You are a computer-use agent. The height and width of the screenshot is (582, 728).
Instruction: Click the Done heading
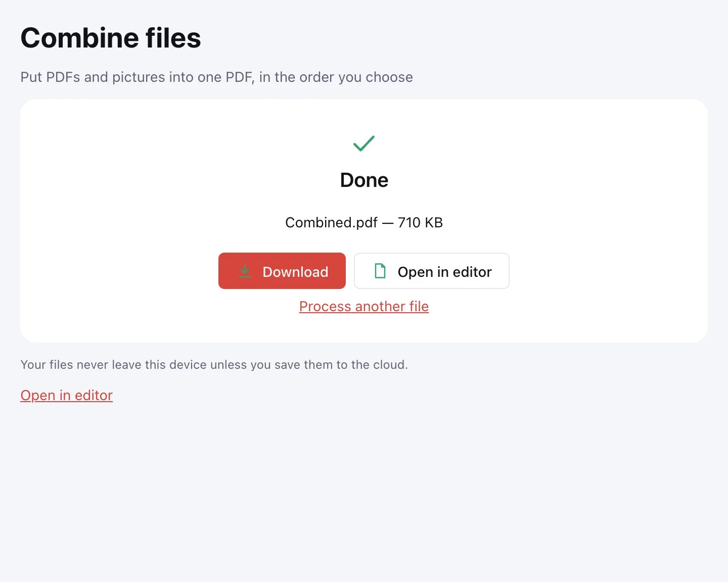[x=364, y=180]
